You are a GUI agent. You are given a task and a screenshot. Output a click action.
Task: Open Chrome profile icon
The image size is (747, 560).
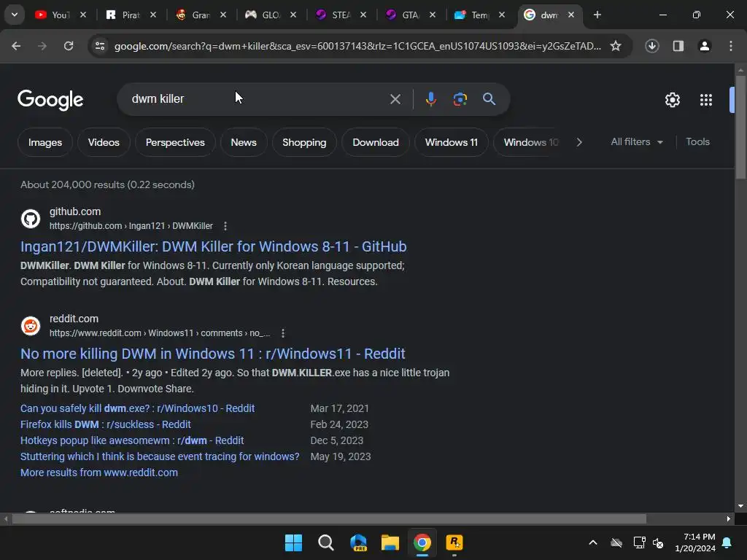point(704,46)
